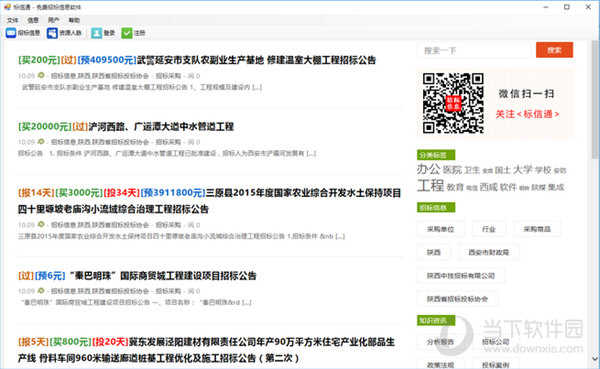Click the [投20天] tag
Viewport: 600px width, 369px height.
pyautogui.click(x=110, y=341)
